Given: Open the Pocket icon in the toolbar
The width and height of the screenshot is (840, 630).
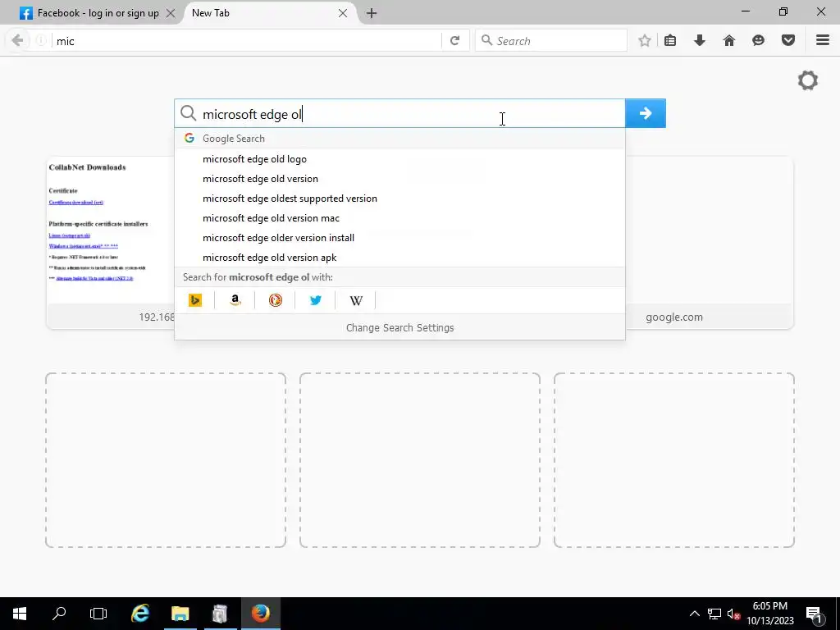Looking at the screenshot, I should (x=788, y=41).
